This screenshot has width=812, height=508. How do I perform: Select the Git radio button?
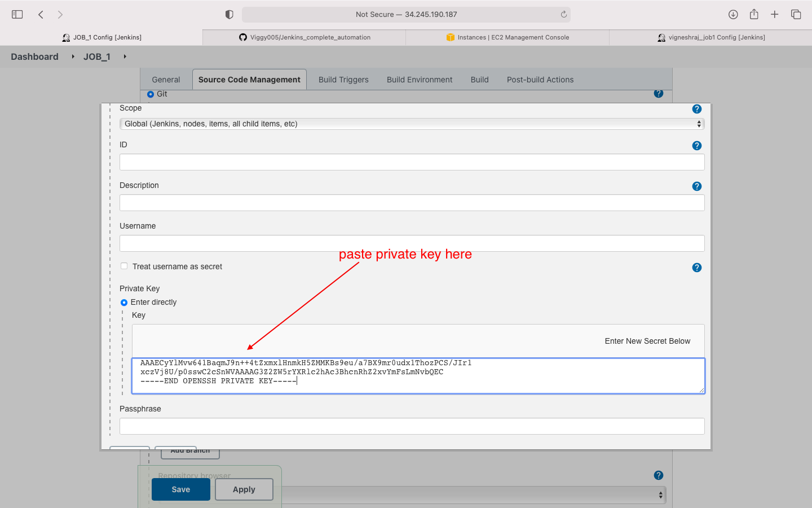pyautogui.click(x=151, y=94)
